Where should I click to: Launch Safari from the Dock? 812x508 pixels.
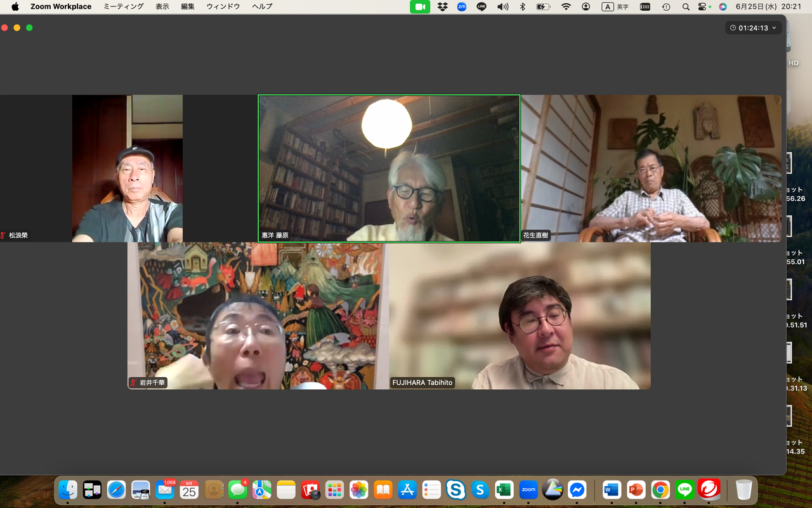tap(116, 490)
